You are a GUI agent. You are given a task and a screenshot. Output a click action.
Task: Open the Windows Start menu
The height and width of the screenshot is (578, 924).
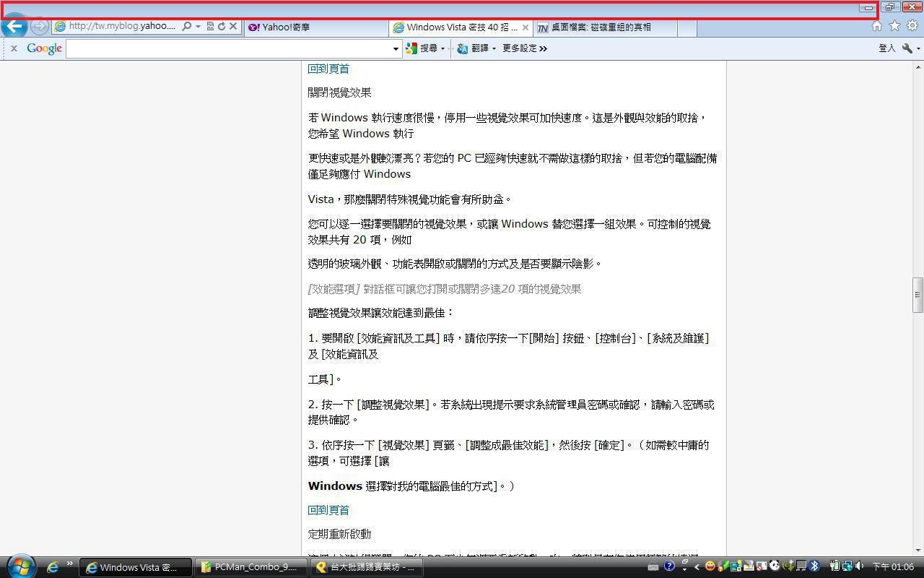coord(20,566)
